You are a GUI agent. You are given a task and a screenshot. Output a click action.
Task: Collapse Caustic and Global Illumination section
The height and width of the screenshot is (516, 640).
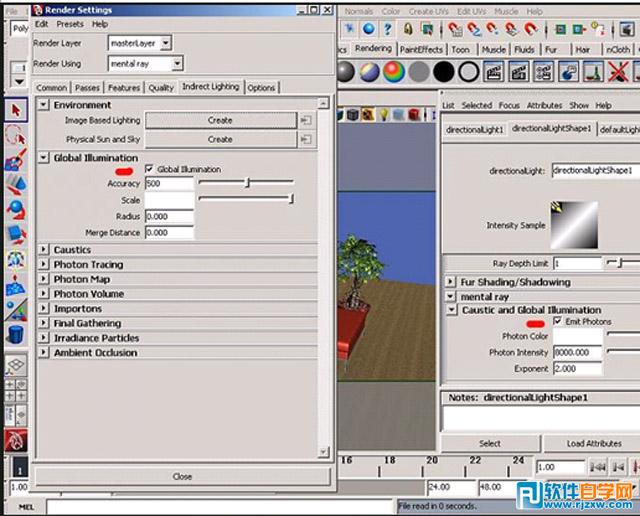coord(451,310)
